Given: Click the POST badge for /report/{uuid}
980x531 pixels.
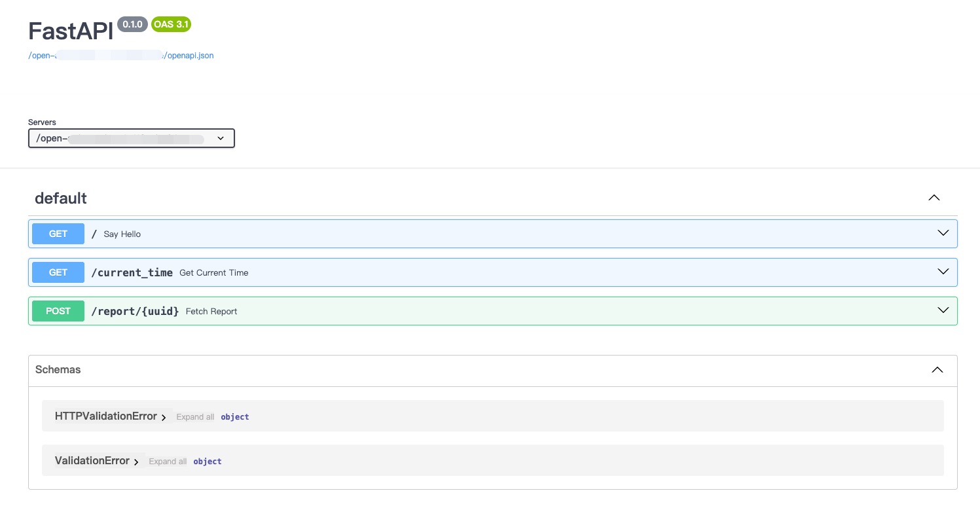Looking at the screenshot, I should coord(58,311).
